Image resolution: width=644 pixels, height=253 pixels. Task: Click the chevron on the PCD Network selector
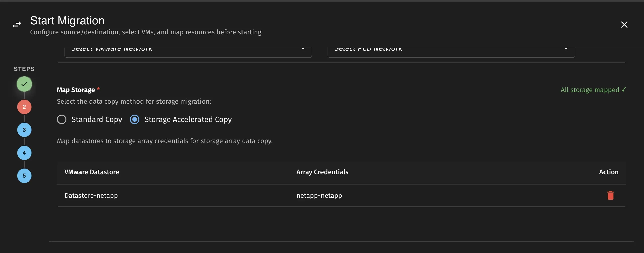point(566,49)
